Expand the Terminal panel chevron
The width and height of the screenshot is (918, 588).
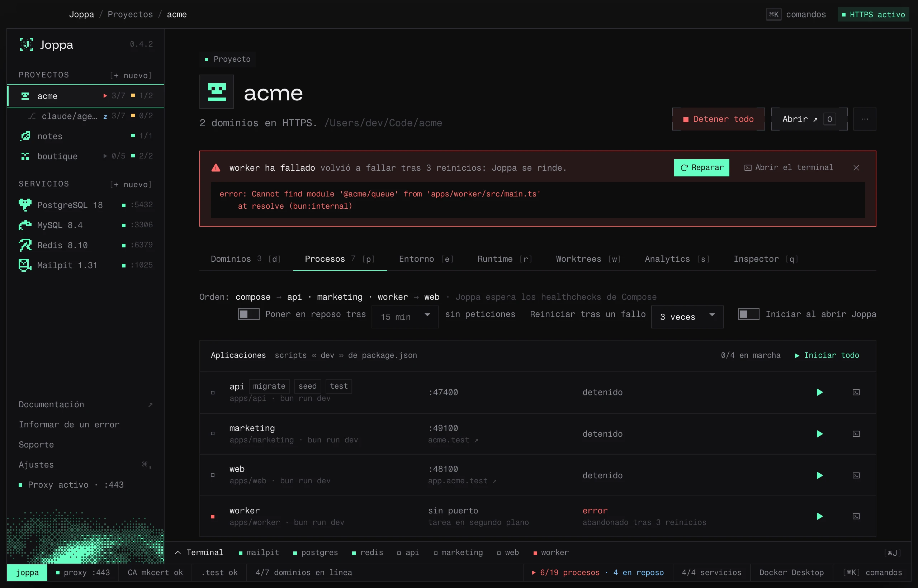point(178,553)
